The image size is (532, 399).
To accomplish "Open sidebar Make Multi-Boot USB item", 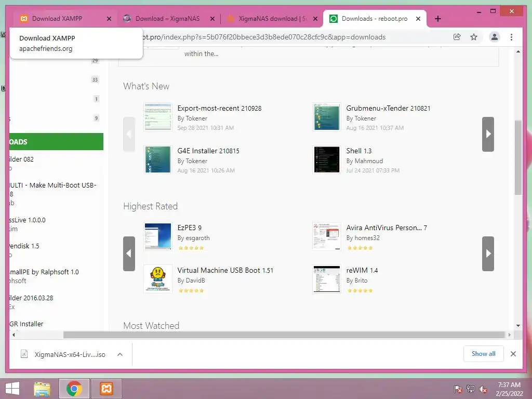I will 53,189.
